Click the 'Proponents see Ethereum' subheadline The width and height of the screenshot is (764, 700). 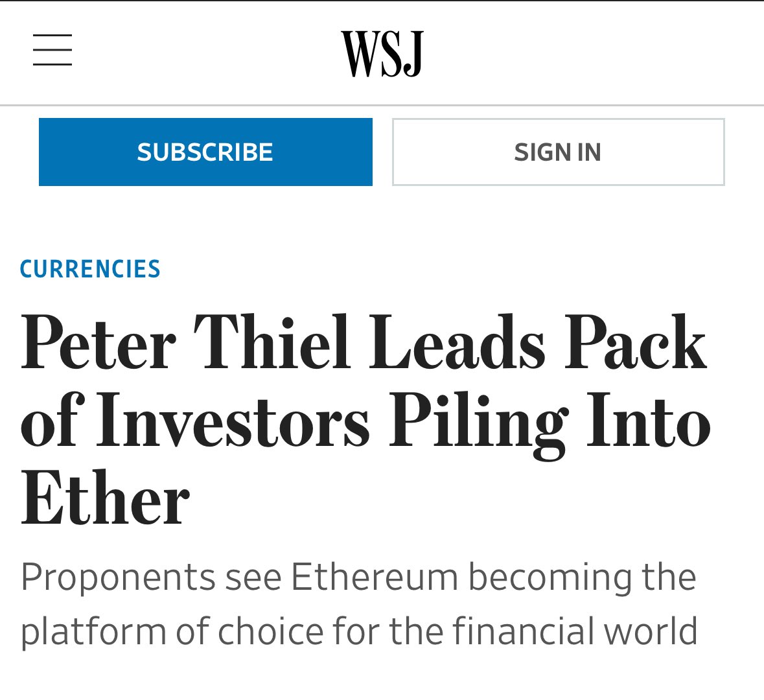[x=359, y=605]
